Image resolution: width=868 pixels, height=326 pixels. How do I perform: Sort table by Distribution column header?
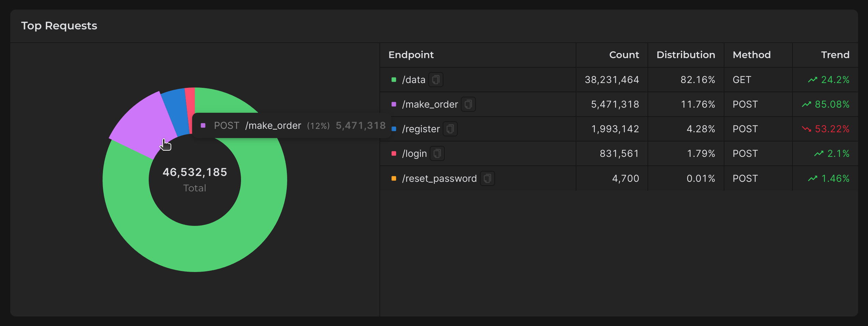(685, 55)
